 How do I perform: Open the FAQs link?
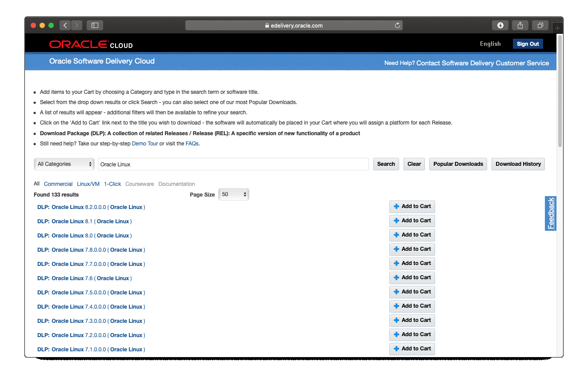(192, 144)
